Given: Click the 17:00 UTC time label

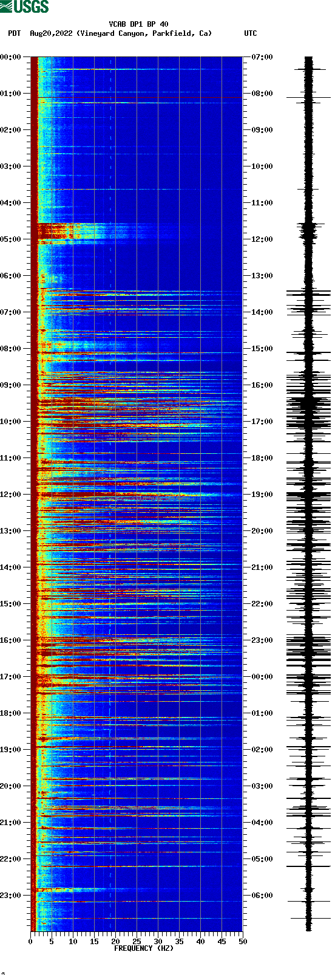Looking at the screenshot, I should pyautogui.click(x=262, y=422).
